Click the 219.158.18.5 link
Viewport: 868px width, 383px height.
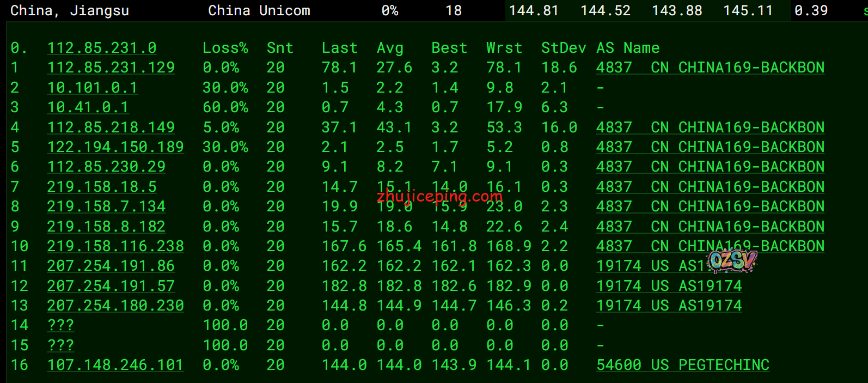click(x=102, y=187)
